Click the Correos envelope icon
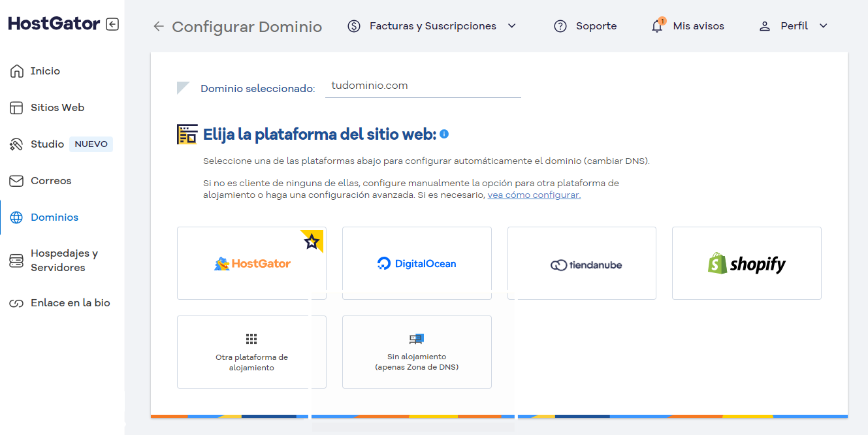Image resolution: width=868 pixels, height=435 pixels. click(x=16, y=181)
